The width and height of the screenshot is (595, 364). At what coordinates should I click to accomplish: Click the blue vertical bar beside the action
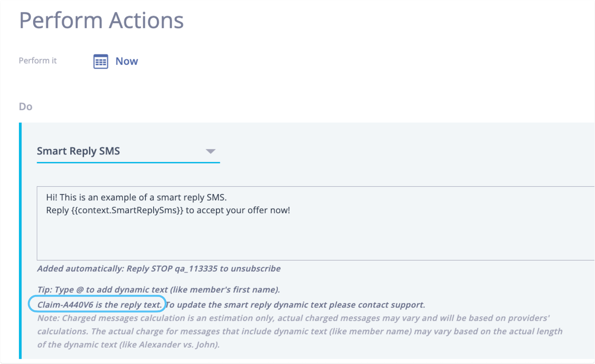(x=20, y=241)
